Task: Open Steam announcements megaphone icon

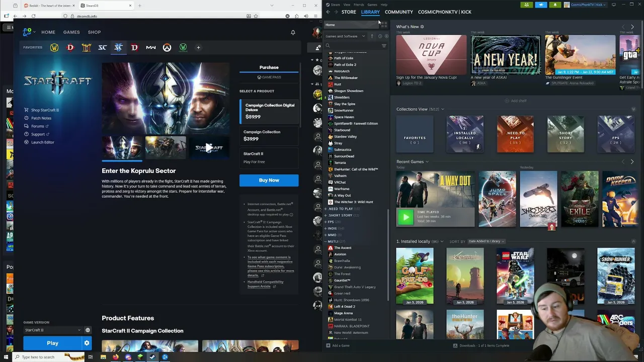Action: pos(541,5)
